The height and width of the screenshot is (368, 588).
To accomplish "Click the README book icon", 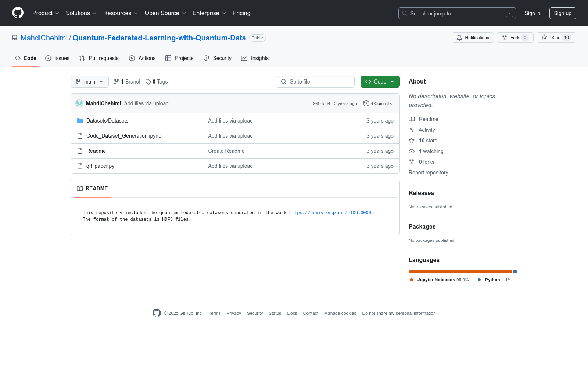I will [80, 188].
